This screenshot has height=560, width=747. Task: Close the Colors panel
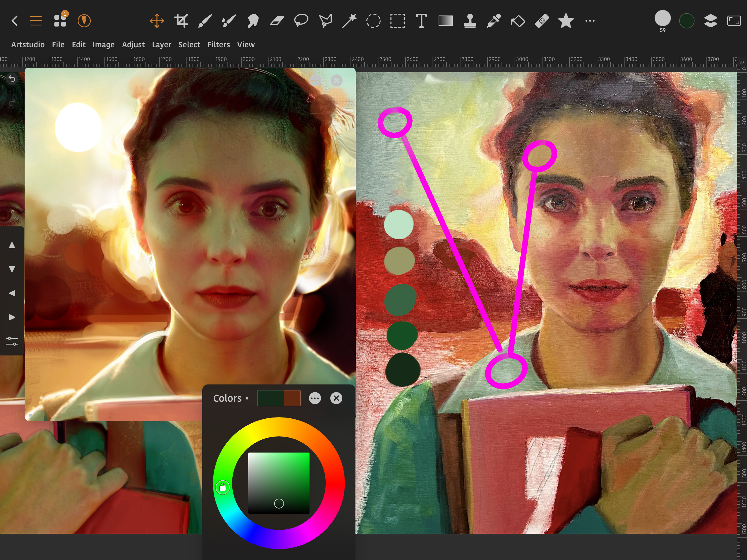[x=336, y=398]
